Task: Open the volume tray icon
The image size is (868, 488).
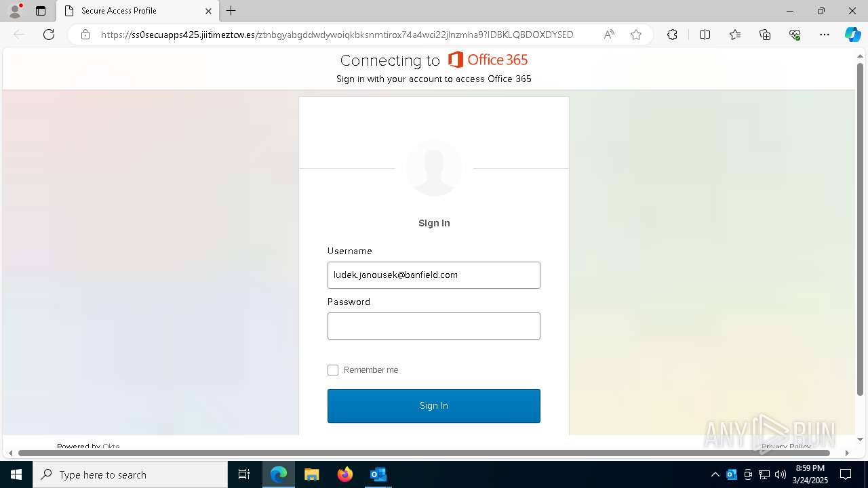Action: [x=781, y=474]
